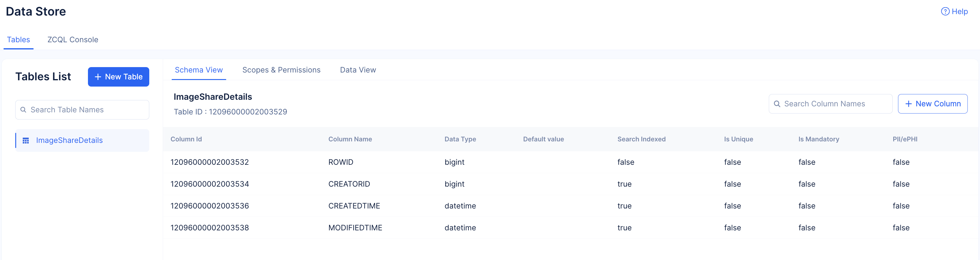Viewport: 980px width, 260px height.
Task: Open the Scopes & Permissions tab
Action: pyautogui.click(x=281, y=70)
